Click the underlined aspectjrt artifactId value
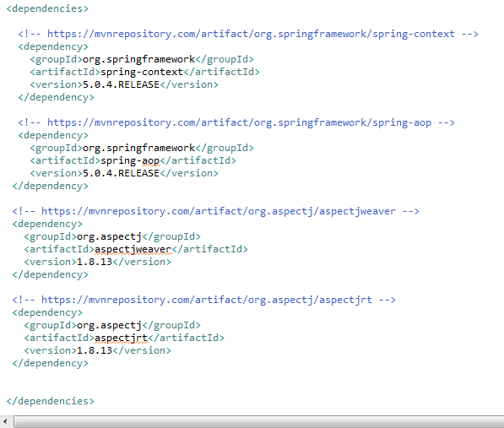The width and height of the screenshot is (504, 428). [122, 338]
